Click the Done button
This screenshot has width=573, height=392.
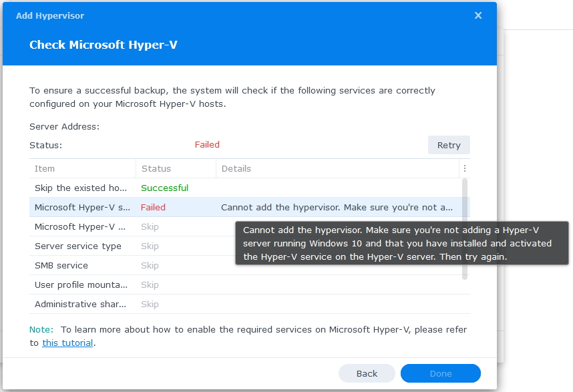pyautogui.click(x=440, y=373)
